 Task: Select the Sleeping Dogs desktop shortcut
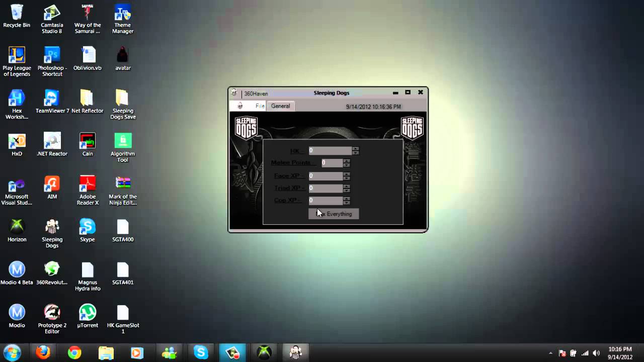[x=52, y=233]
